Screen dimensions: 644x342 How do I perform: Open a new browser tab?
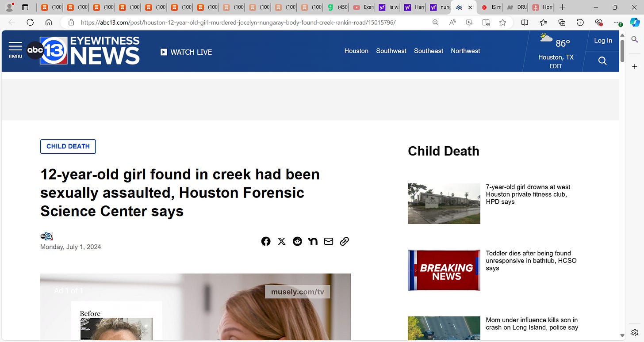(x=562, y=7)
